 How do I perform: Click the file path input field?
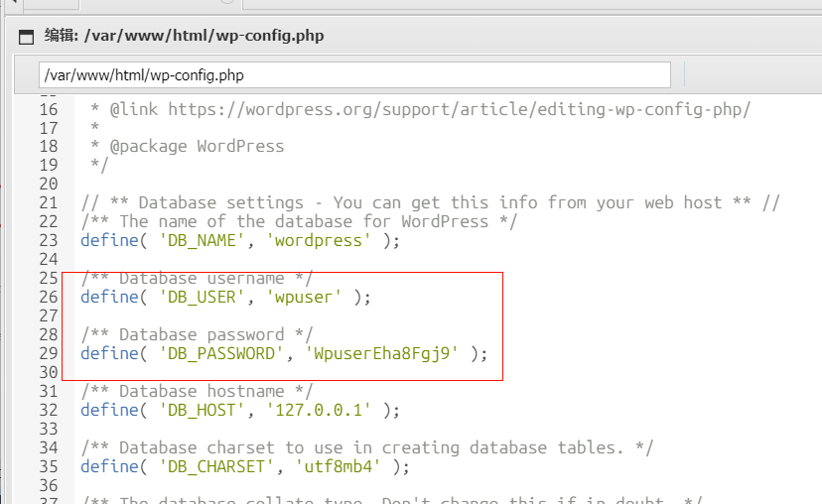click(354, 75)
